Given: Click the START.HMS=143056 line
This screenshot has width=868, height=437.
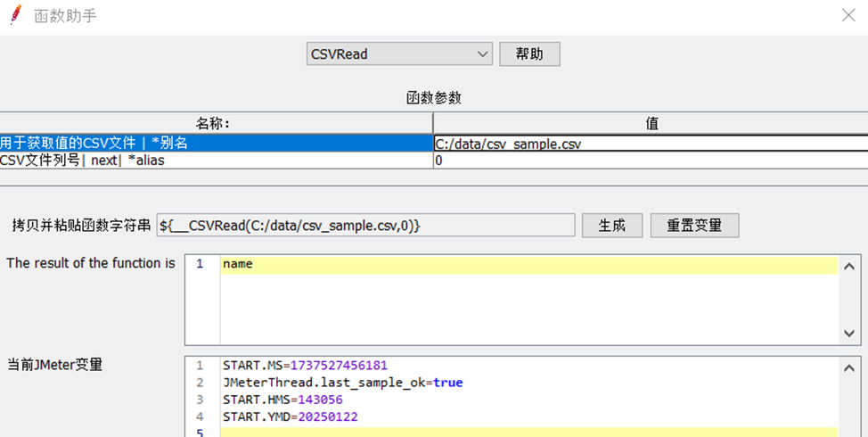Looking at the screenshot, I should coord(283,400).
